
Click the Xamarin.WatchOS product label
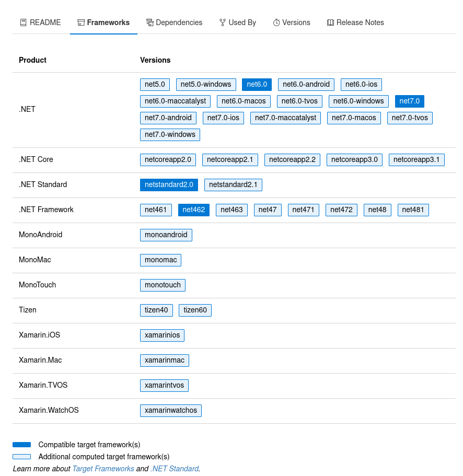pyautogui.click(x=49, y=411)
